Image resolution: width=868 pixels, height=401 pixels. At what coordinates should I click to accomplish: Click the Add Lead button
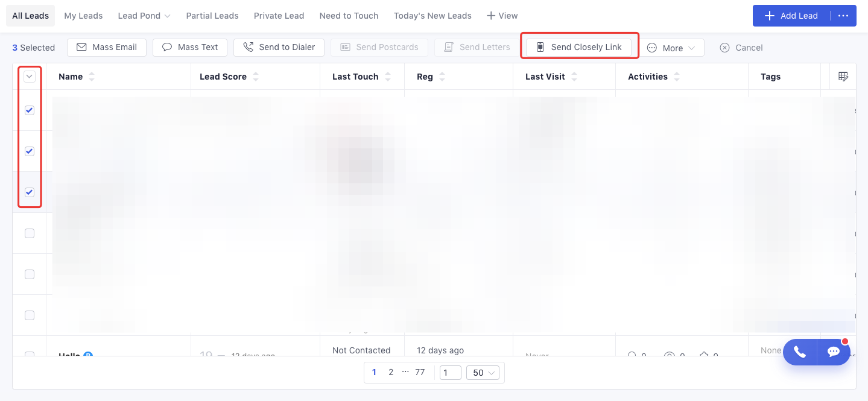pyautogui.click(x=791, y=16)
